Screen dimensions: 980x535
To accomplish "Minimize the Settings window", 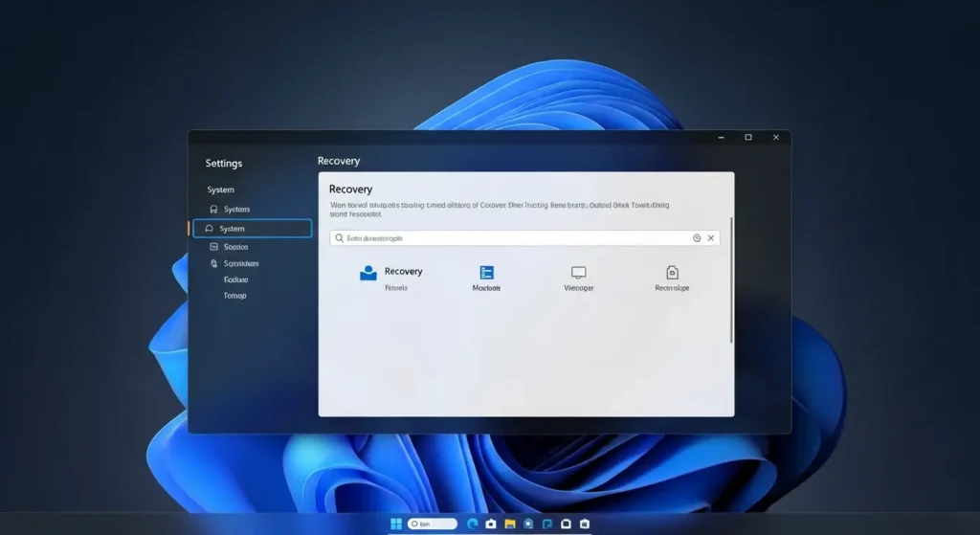I will pos(722,138).
